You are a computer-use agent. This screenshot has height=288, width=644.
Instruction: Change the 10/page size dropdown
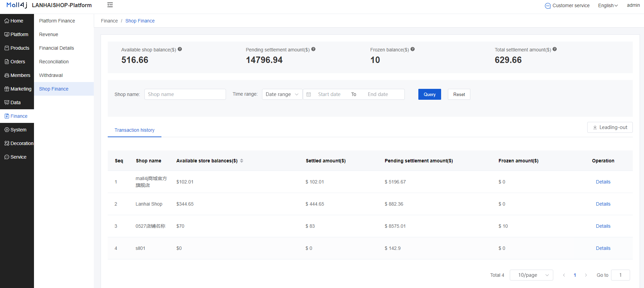532,275
